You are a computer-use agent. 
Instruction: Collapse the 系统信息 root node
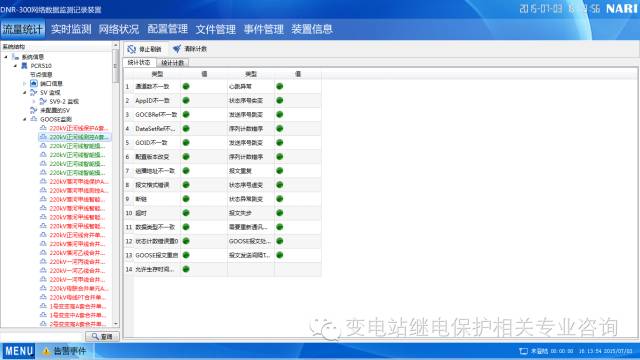coord(6,57)
